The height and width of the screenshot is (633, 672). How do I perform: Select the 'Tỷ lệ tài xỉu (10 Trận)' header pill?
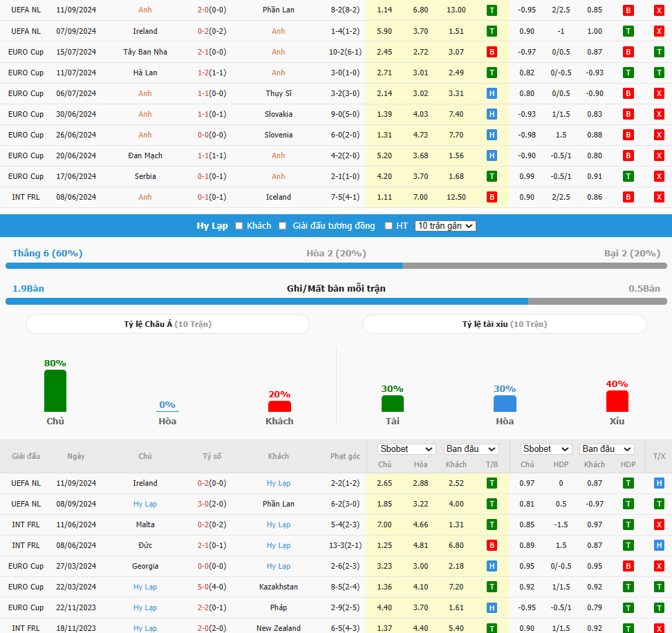tap(505, 324)
